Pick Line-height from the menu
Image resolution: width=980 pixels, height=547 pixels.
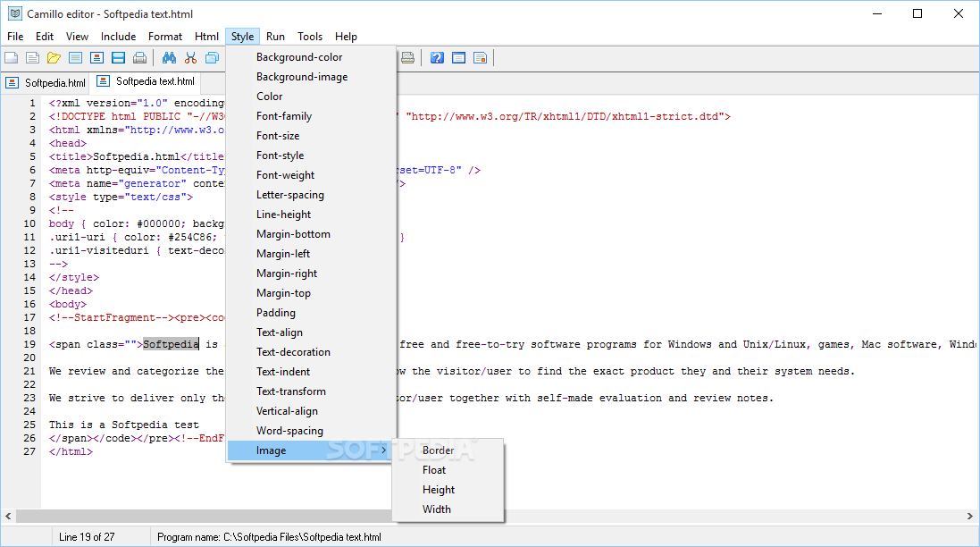[311, 215]
